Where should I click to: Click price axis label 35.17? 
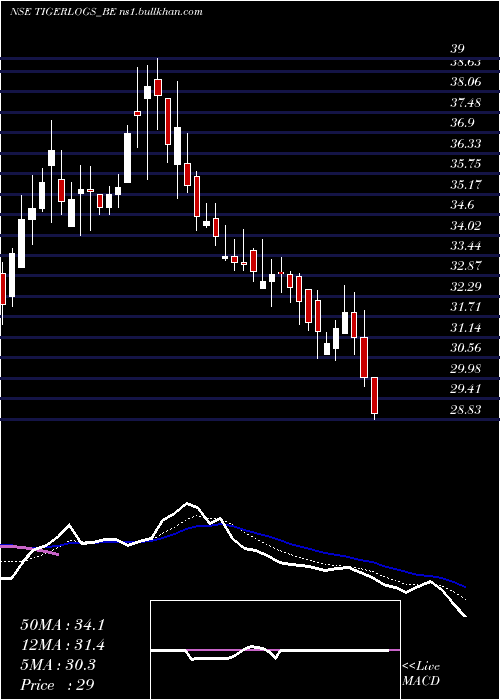(465, 184)
